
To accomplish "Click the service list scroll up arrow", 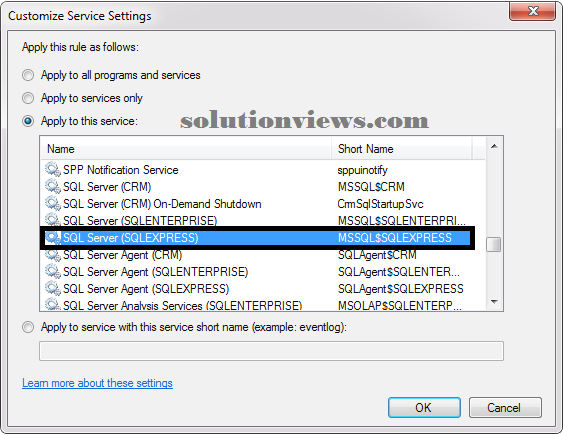I will (x=494, y=146).
